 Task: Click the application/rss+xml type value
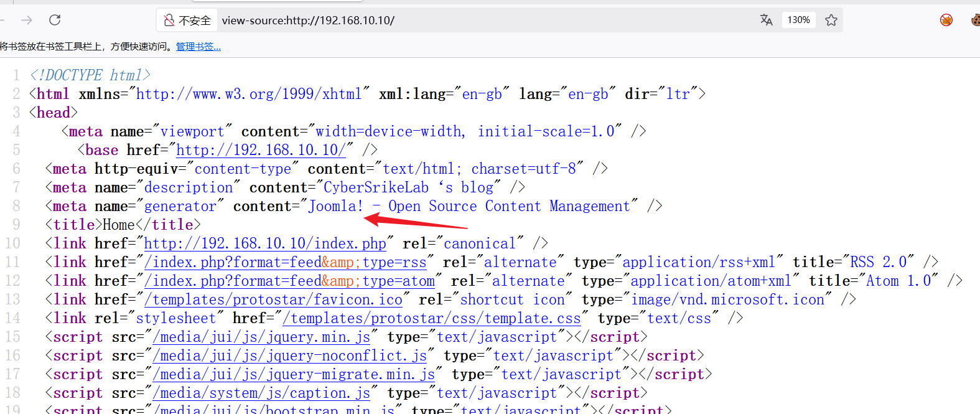click(698, 262)
